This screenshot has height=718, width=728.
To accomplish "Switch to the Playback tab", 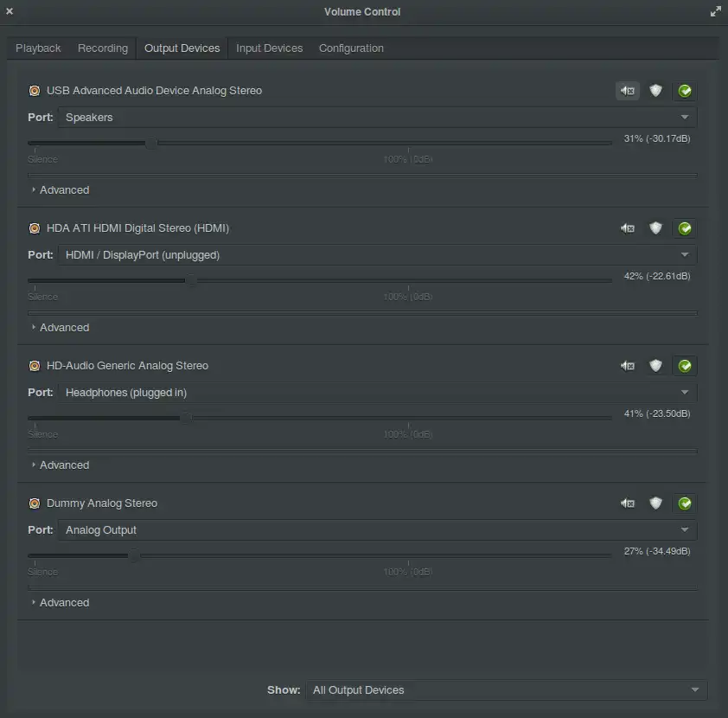I will pos(38,48).
